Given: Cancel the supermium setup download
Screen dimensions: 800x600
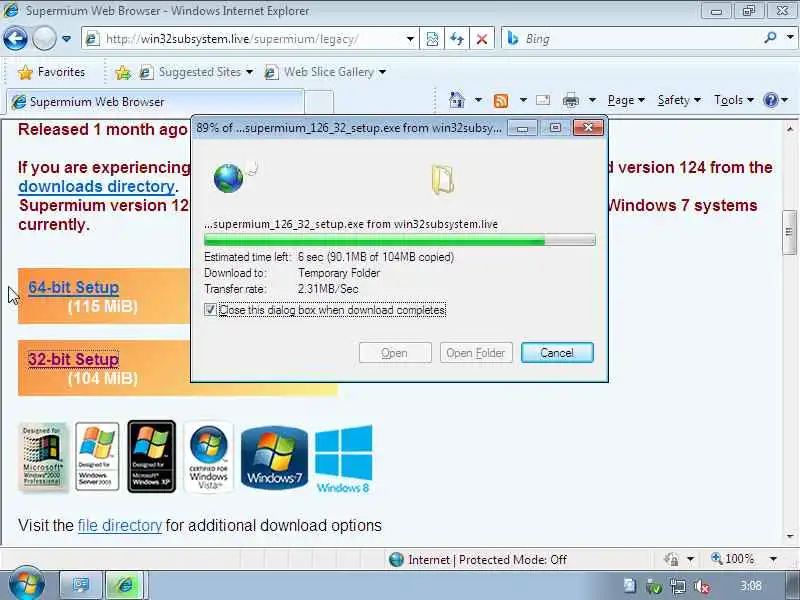Looking at the screenshot, I should (557, 353).
